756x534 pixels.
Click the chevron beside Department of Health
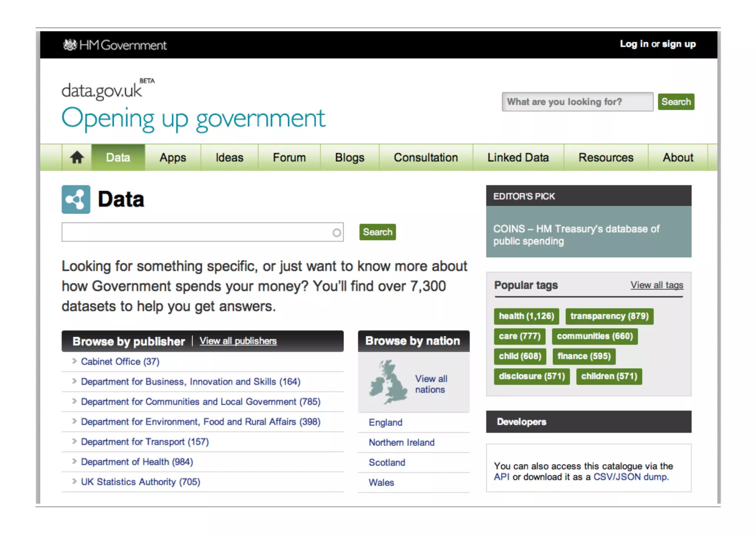(x=74, y=461)
